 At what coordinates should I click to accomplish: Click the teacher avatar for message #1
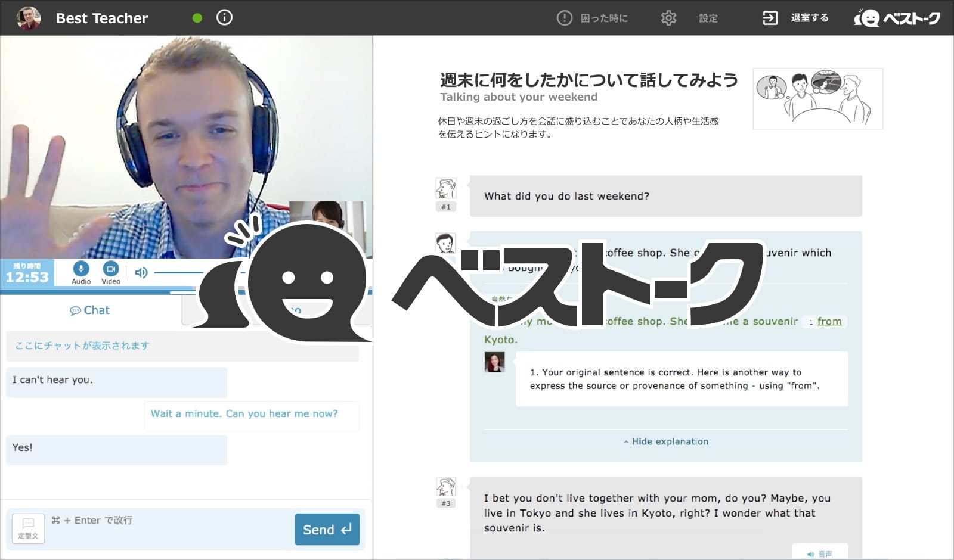(x=445, y=188)
